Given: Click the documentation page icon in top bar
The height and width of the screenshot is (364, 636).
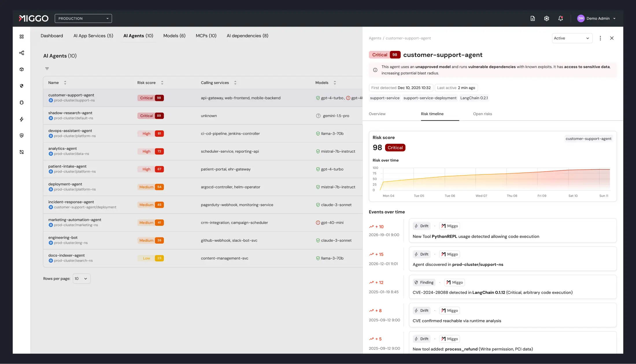Looking at the screenshot, I should pyautogui.click(x=533, y=18).
